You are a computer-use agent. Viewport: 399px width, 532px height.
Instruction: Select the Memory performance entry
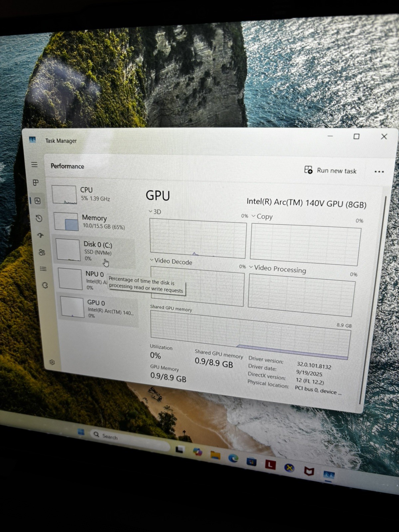[x=94, y=222]
